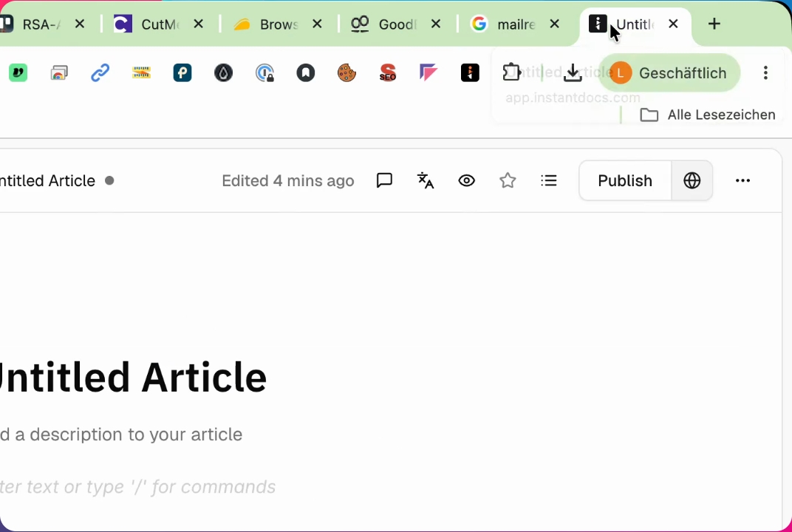Open the globe visibility dropdown beside Publish

click(x=692, y=181)
